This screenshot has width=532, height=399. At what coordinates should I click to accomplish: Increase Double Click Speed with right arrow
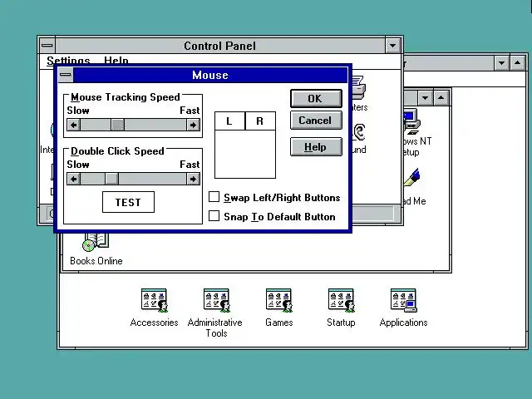[x=193, y=179]
